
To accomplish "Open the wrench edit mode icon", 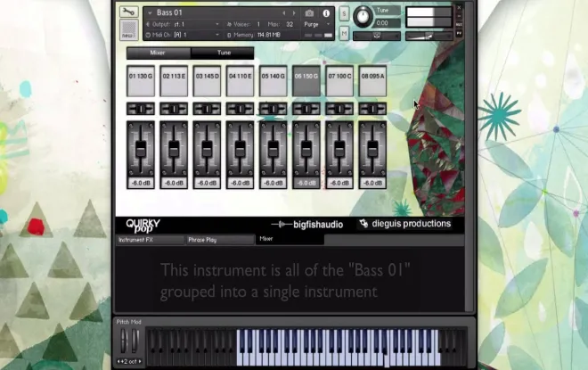I will point(128,12).
